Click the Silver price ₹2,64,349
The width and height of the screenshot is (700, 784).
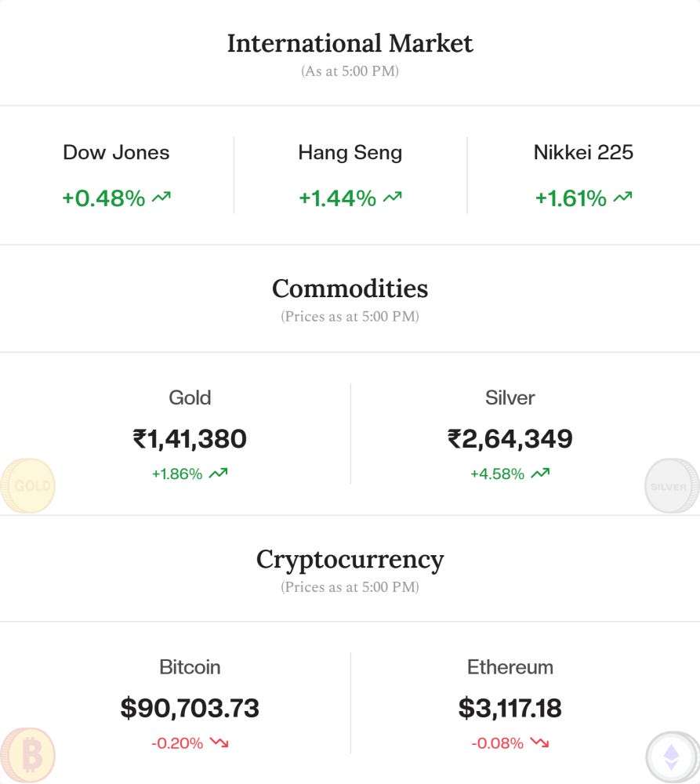[x=510, y=439]
